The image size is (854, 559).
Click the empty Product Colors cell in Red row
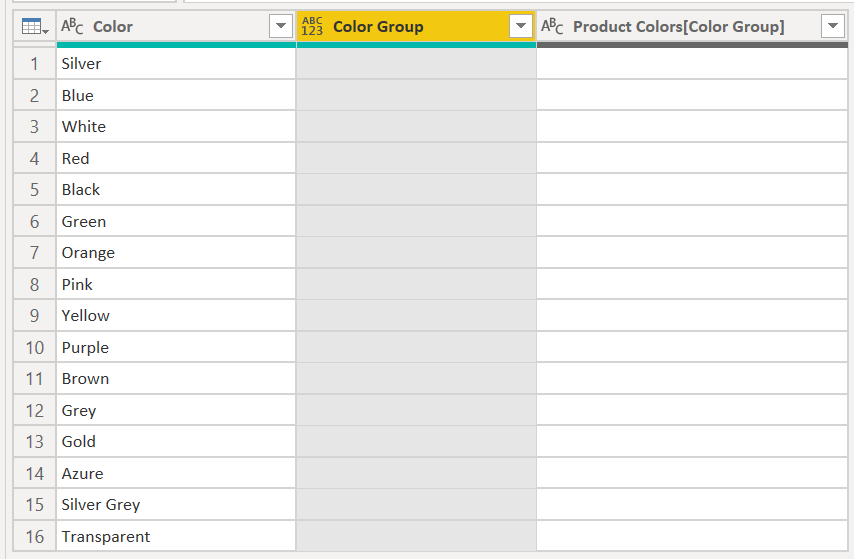coord(691,158)
